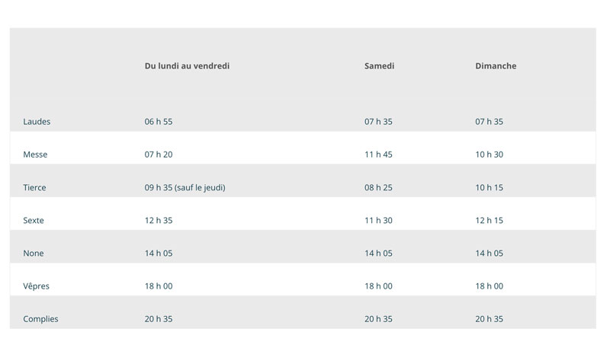Click Saturday Messe time 11 h 45

378,155
